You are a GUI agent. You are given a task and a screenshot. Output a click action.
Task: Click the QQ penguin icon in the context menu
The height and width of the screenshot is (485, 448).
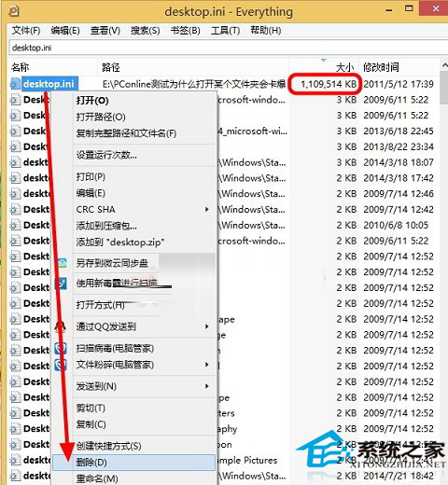(x=61, y=326)
